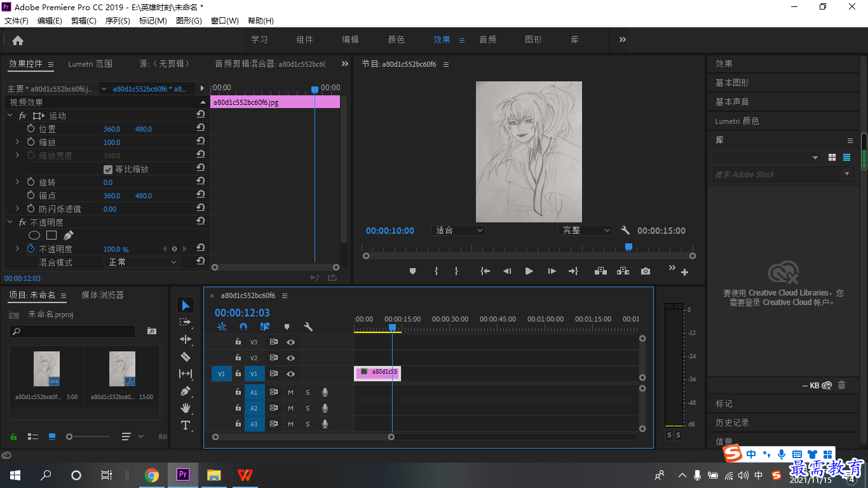Viewport: 868px width, 488px height.
Task: Collapse 运动 effect group
Action: click(10, 116)
